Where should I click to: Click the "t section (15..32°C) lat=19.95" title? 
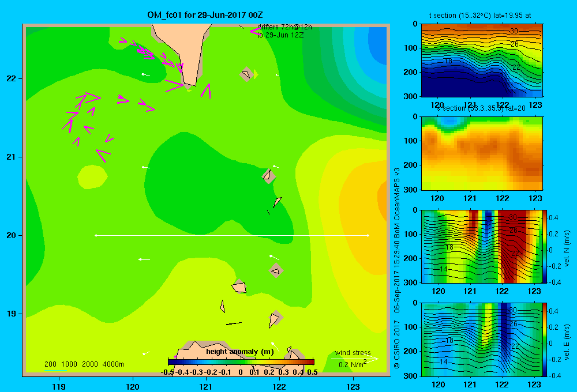[480, 16]
